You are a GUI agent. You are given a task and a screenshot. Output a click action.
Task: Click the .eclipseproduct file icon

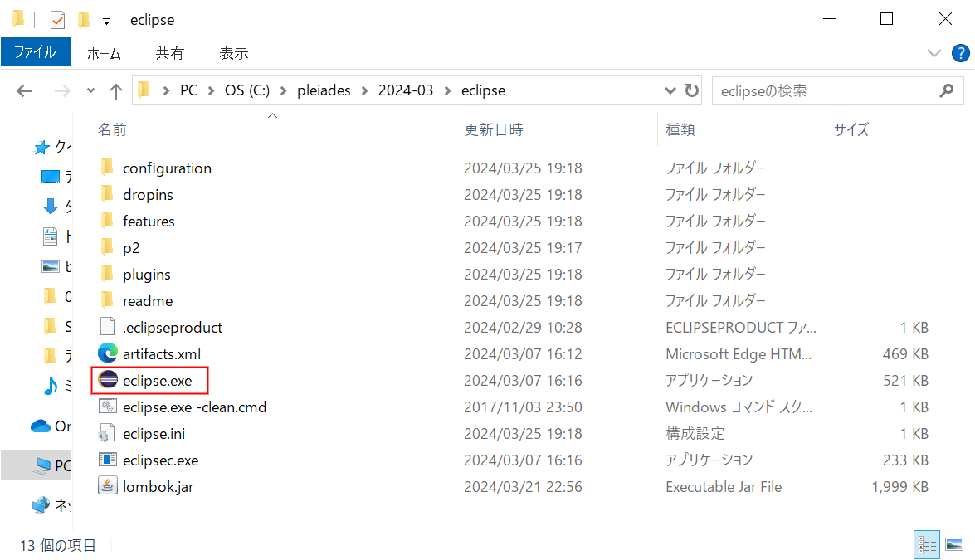point(108,327)
